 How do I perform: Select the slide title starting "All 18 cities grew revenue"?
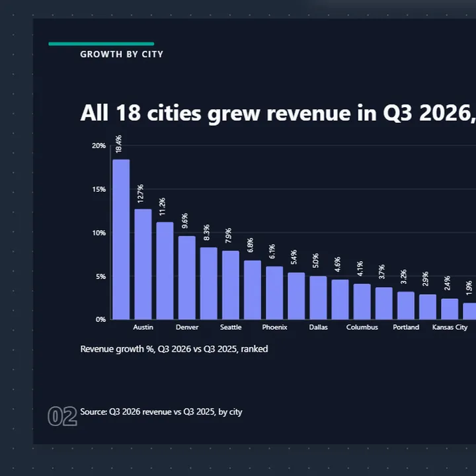coord(278,113)
